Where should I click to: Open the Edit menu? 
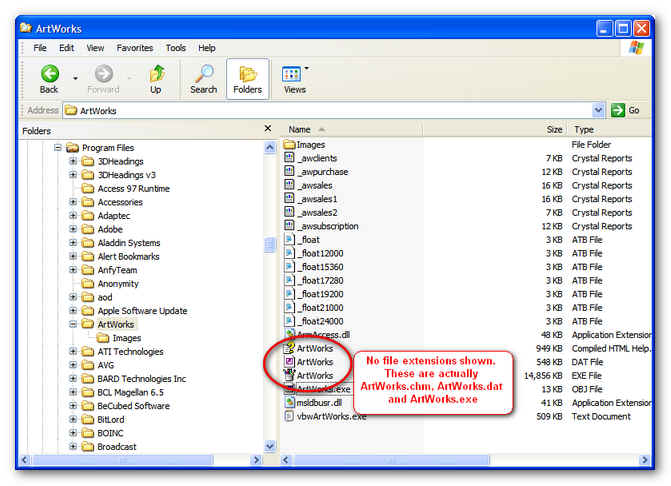[x=66, y=48]
